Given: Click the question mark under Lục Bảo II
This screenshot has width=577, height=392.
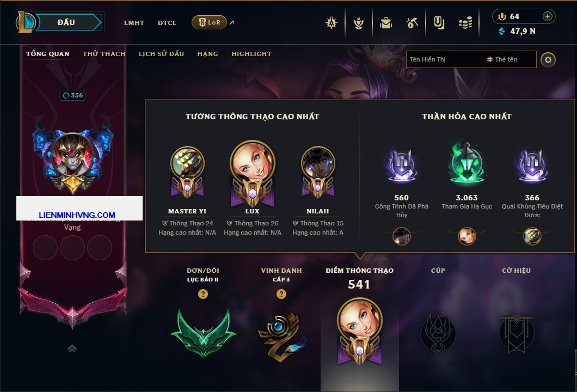Looking at the screenshot, I should click(202, 294).
